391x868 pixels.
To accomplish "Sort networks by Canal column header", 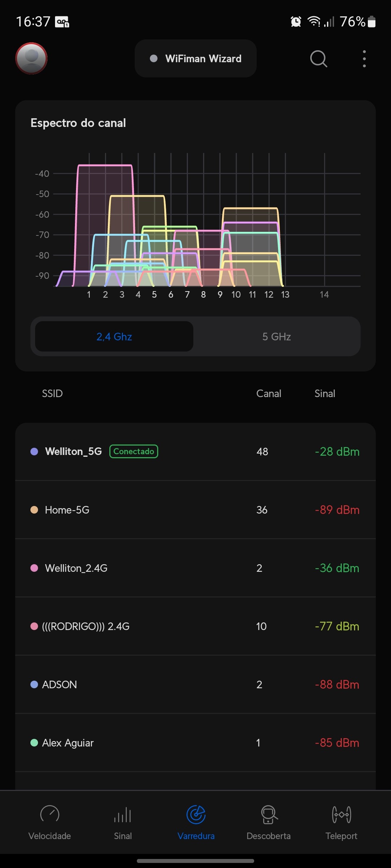I will (x=269, y=393).
